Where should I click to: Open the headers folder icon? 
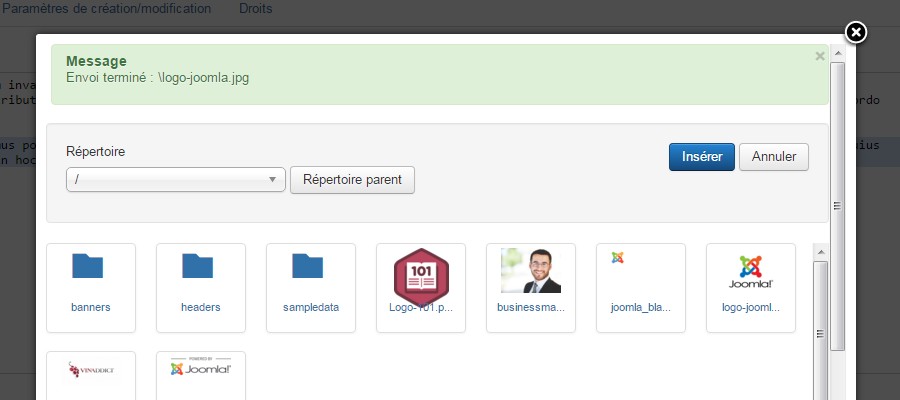click(x=197, y=266)
